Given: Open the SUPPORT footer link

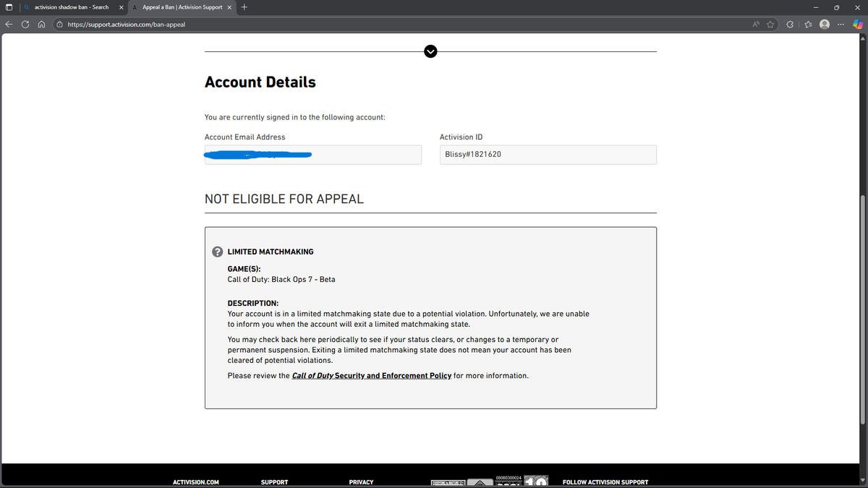Looking at the screenshot, I should pos(274,482).
